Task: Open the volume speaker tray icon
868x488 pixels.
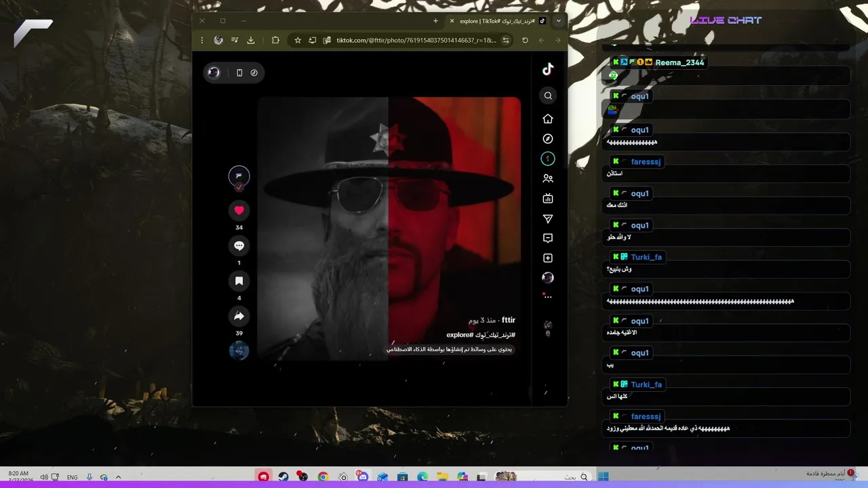Action: 43,477
